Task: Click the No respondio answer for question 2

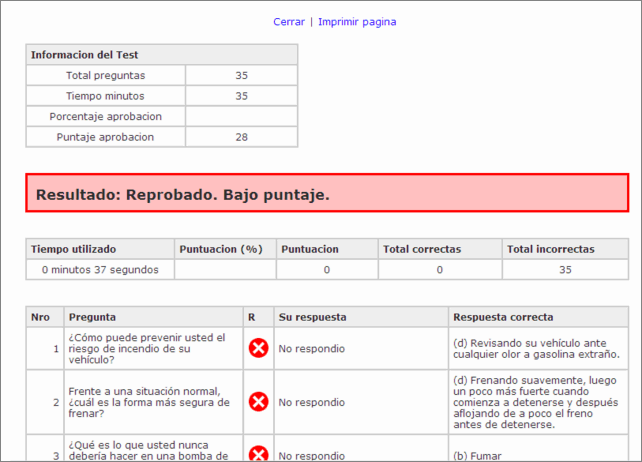Action: click(311, 402)
